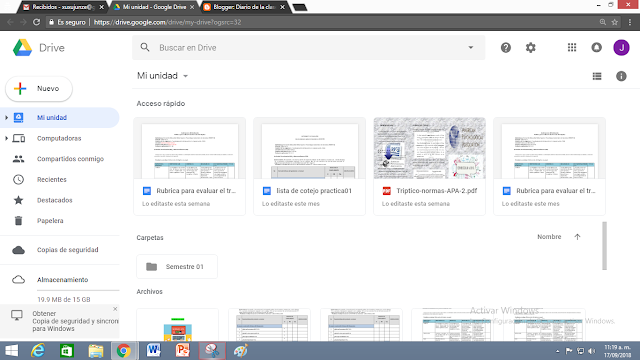Click the browser address bar URL
The height and width of the screenshot is (360, 640).
tap(167, 22)
